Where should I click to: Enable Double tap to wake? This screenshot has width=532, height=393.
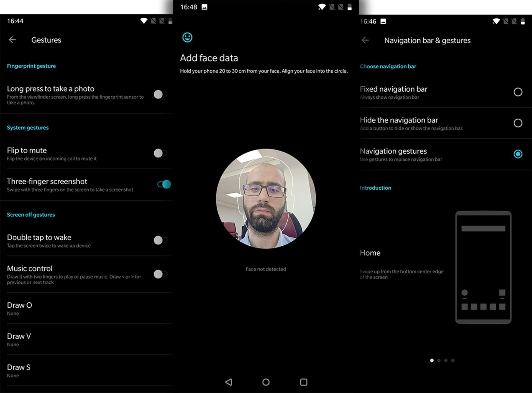[160, 240]
